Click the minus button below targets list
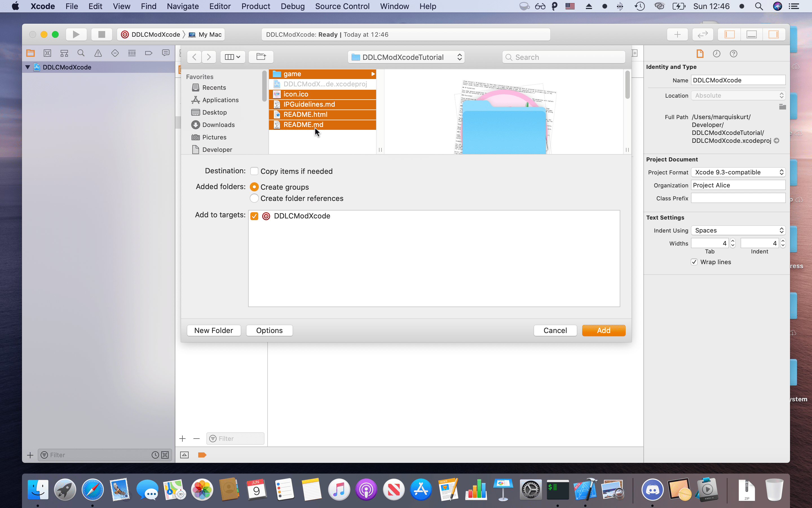812x508 pixels. coord(197,439)
